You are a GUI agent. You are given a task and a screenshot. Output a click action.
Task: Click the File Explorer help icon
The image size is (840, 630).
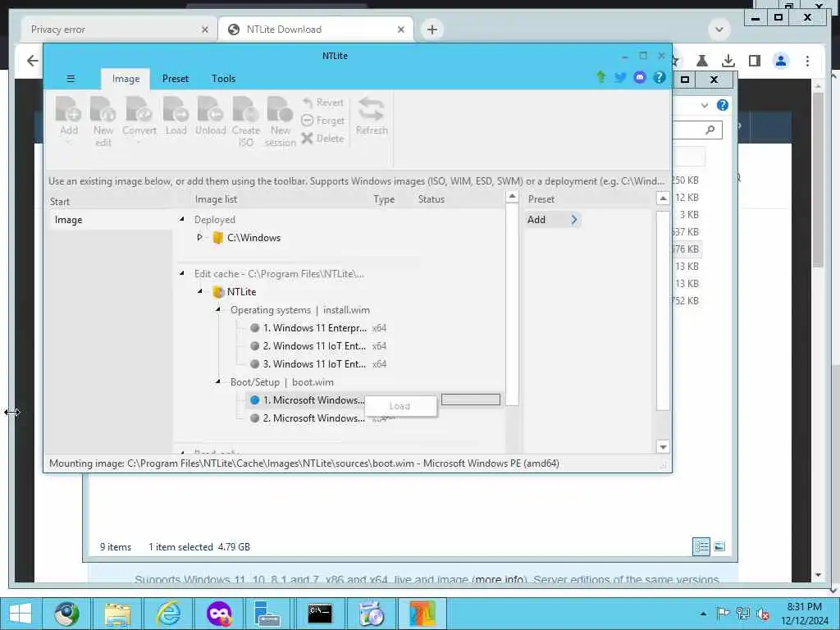pos(723,105)
